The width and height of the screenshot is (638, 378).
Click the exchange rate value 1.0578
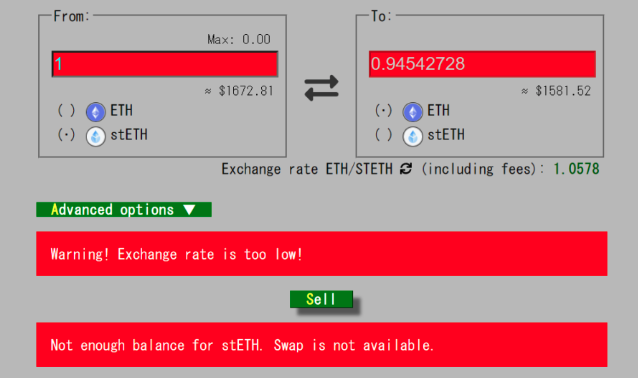[576, 169]
